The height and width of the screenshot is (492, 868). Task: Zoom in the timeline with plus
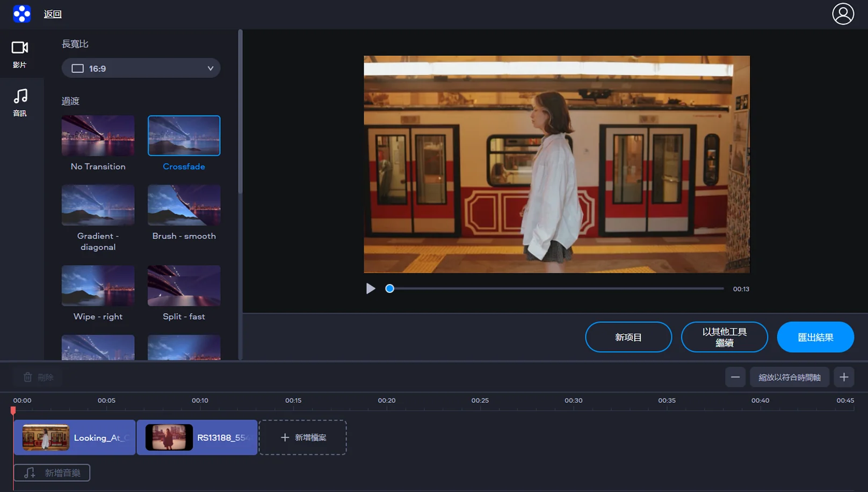pyautogui.click(x=844, y=377)
